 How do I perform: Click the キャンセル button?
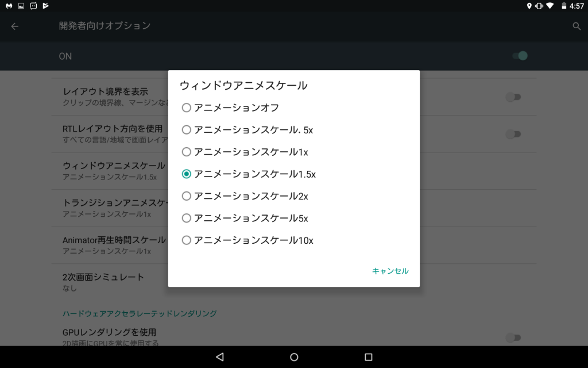[x=390, y=271]
